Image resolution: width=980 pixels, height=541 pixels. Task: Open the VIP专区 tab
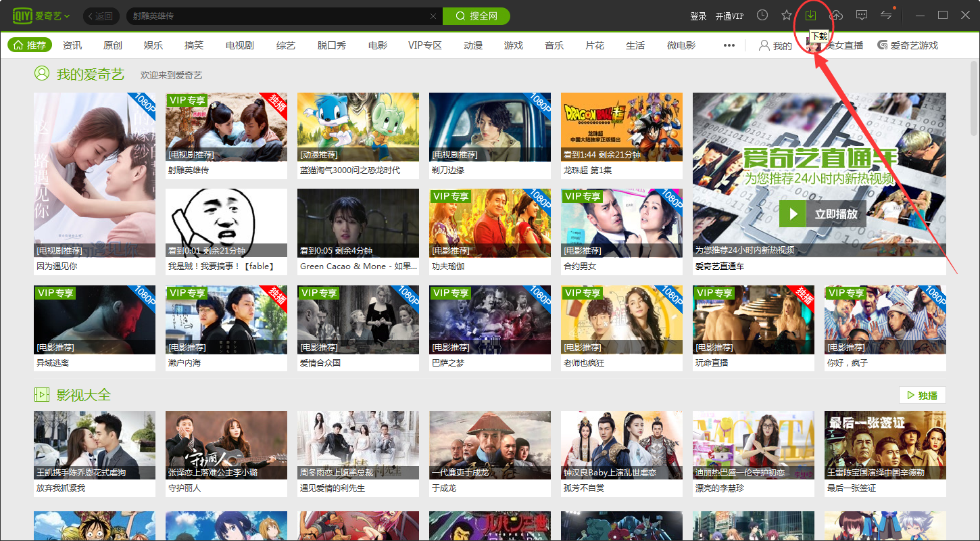425,45
